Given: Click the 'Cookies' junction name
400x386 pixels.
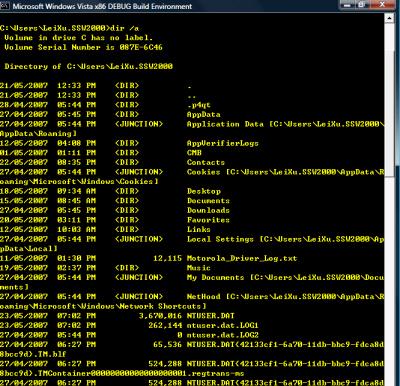Looking at the screenshot, I should (204, 172).
